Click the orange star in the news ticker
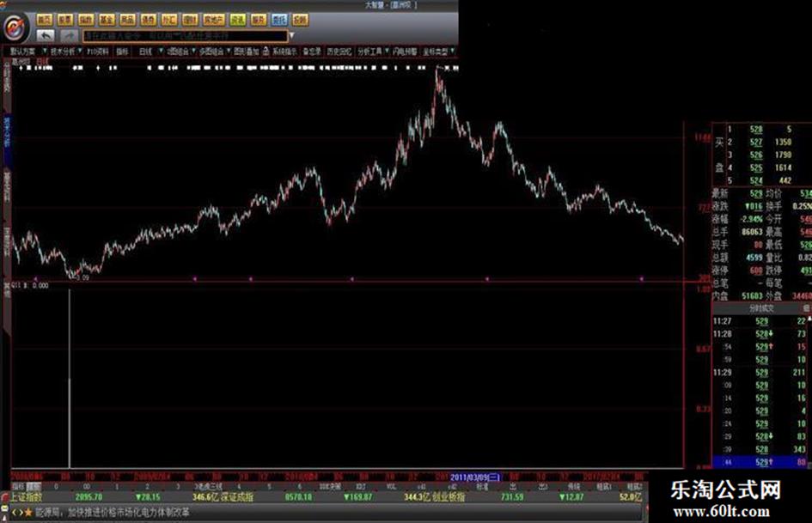 click(28, 513)
